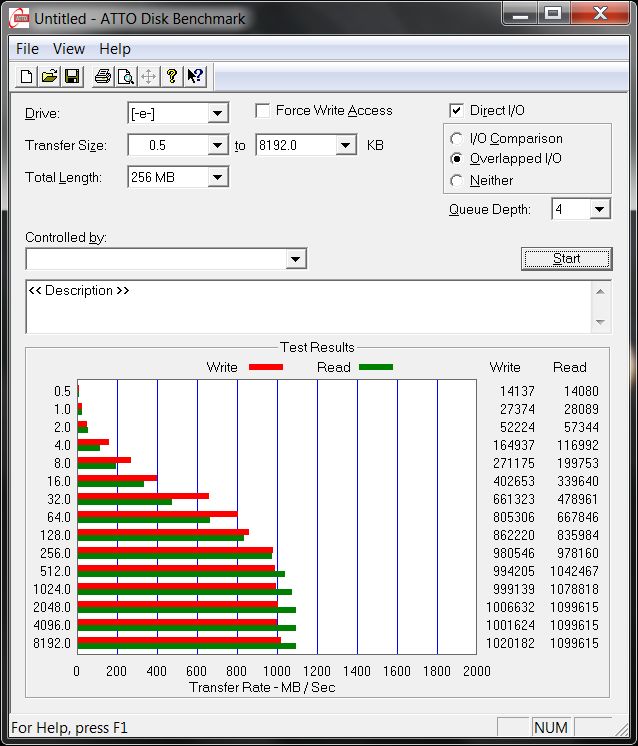Click Write value 661323 in the results
This screenshot has height=746, width=638.
click(x=513, y=499)
